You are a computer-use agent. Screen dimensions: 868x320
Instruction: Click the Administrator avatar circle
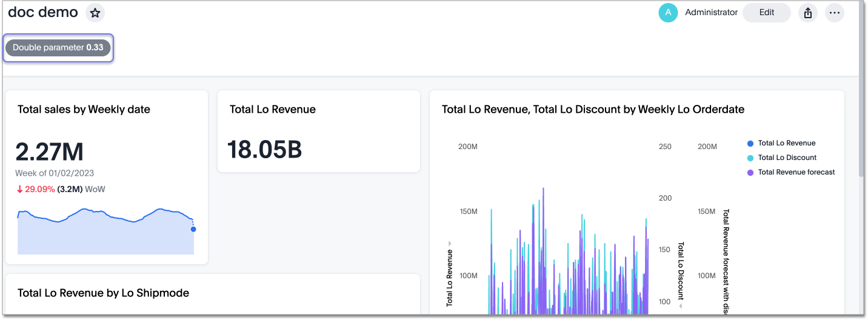pyautogui.click(x=668, y=13)
